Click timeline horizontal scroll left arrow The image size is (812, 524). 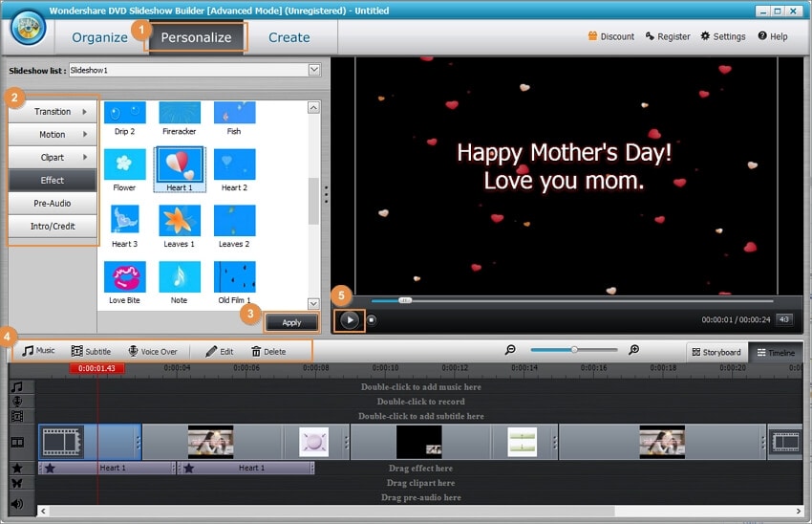pyautogui.click(x=43, y=511)
